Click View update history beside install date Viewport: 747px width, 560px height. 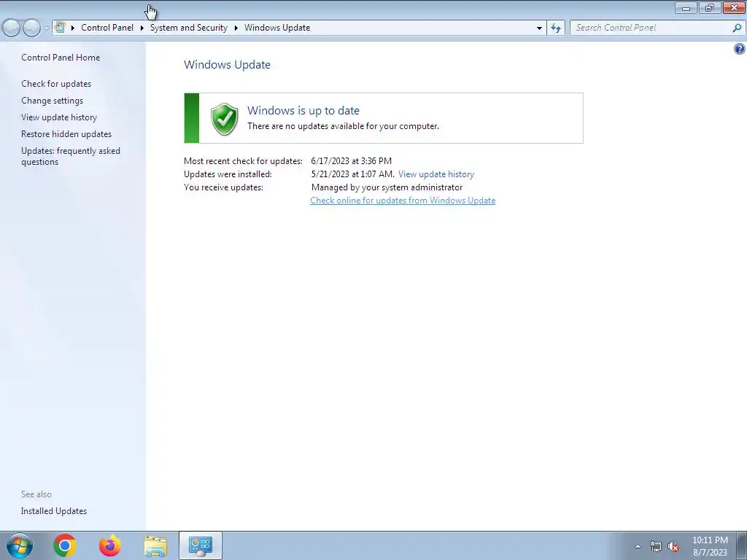(x=436, y=174)
